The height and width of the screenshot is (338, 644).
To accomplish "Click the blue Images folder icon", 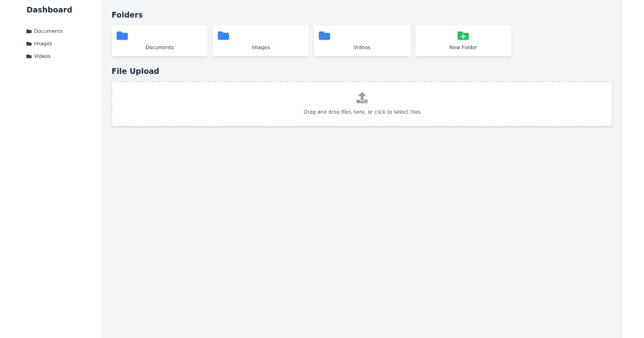I will tap(223, 35).
